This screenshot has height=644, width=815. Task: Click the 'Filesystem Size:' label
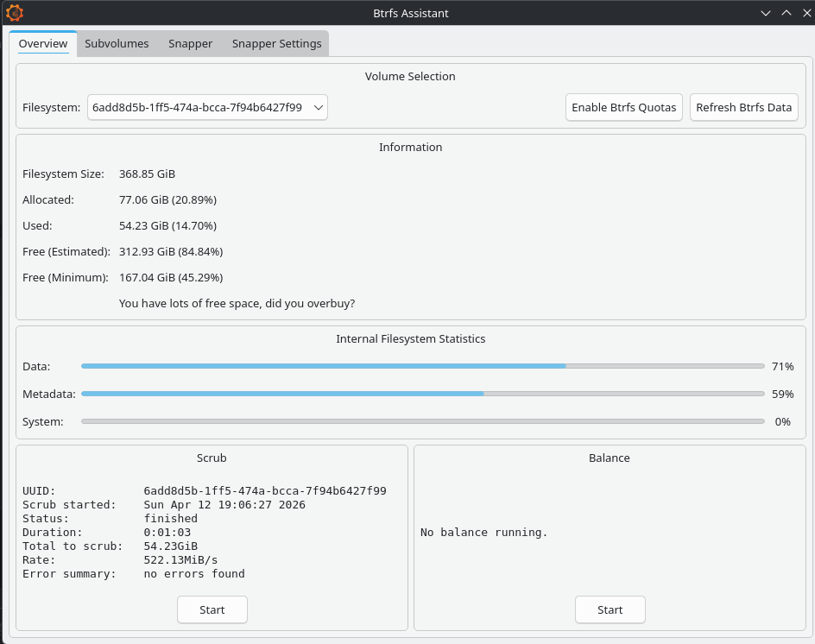pos(63,174)
